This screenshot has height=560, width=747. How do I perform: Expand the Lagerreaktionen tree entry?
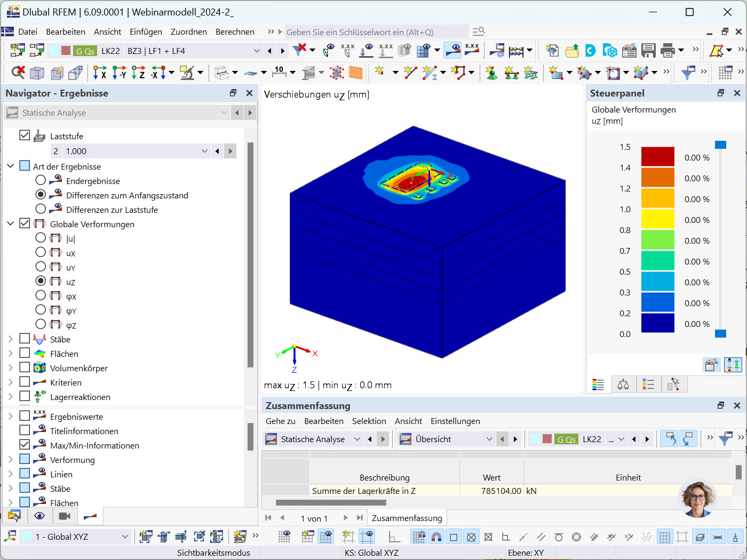[x=10, y=397]
